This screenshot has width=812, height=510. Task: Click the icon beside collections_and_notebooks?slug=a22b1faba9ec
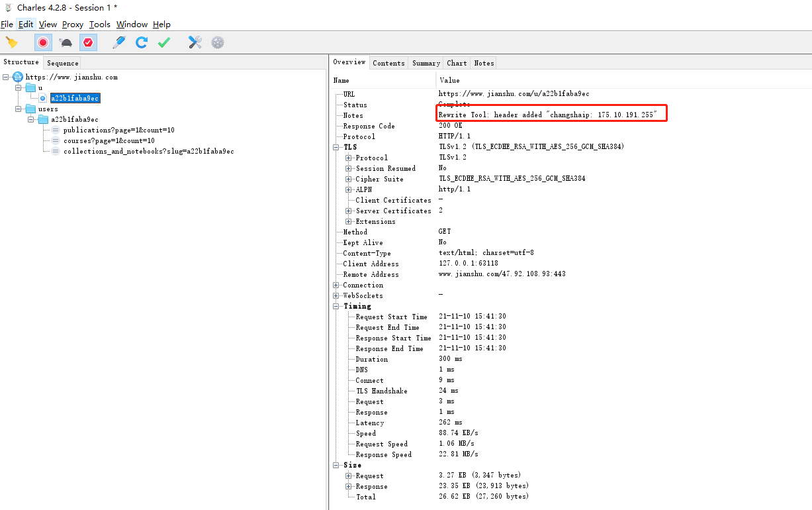point(56,151)
